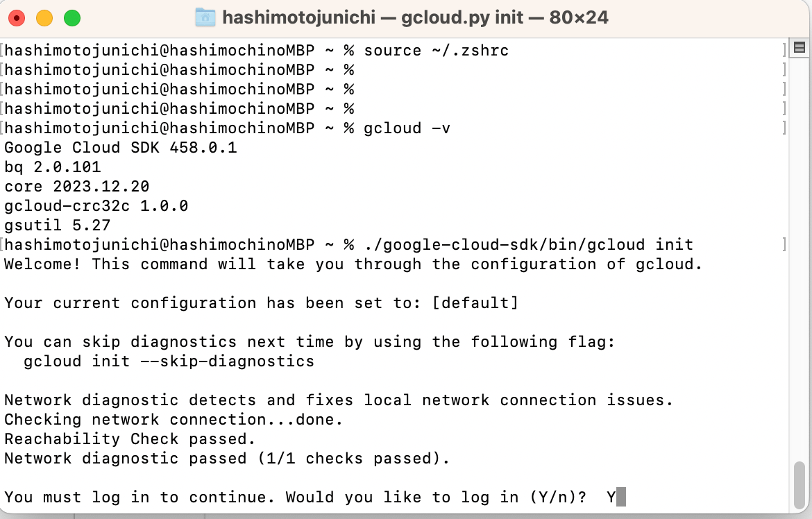The width and height of the screenshot is (812, 519).
Task: Click the "[default]" configuration name
Action: (475, 303)
